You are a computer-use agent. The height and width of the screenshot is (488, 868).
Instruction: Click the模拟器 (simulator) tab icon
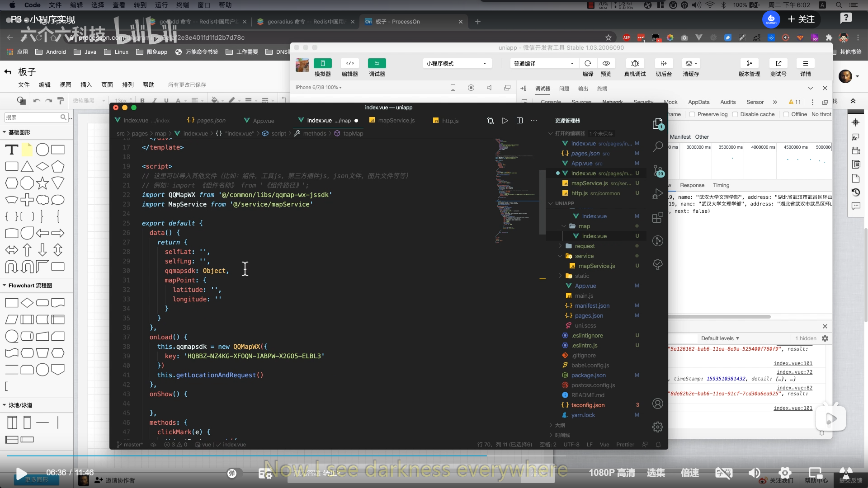[x=322, y=63]
